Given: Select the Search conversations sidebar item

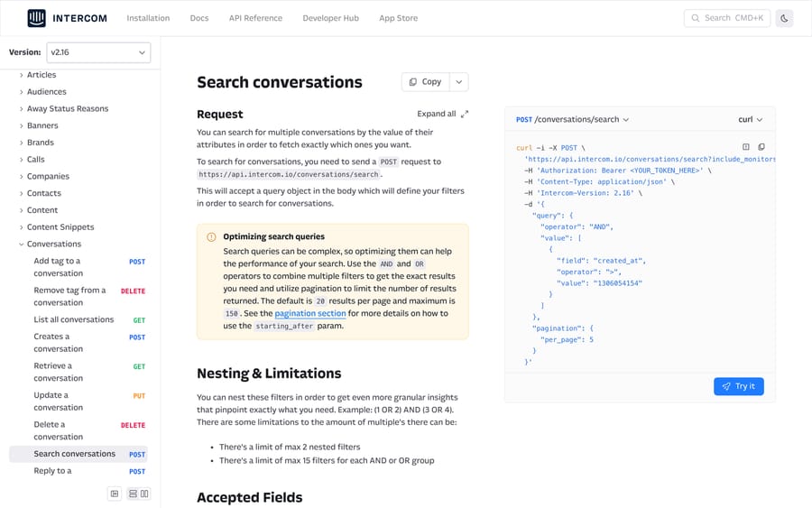Looking at the screenshot, I should (78, 454).
